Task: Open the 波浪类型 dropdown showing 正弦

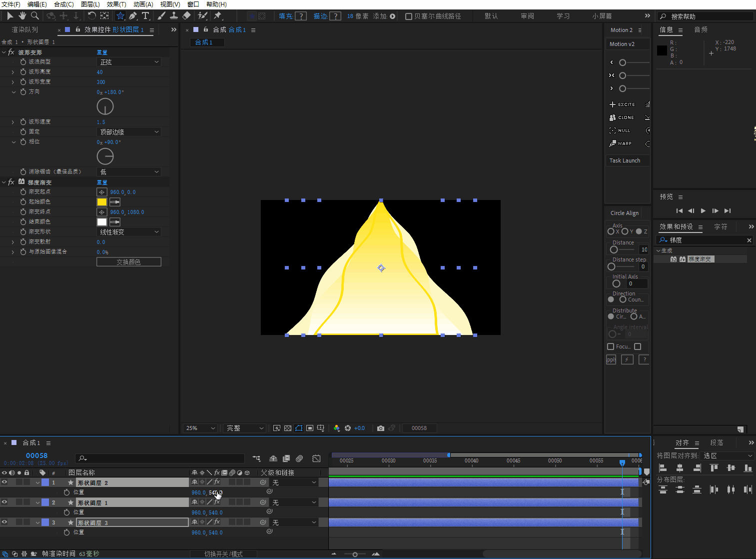Action: [x=129, y=62]
